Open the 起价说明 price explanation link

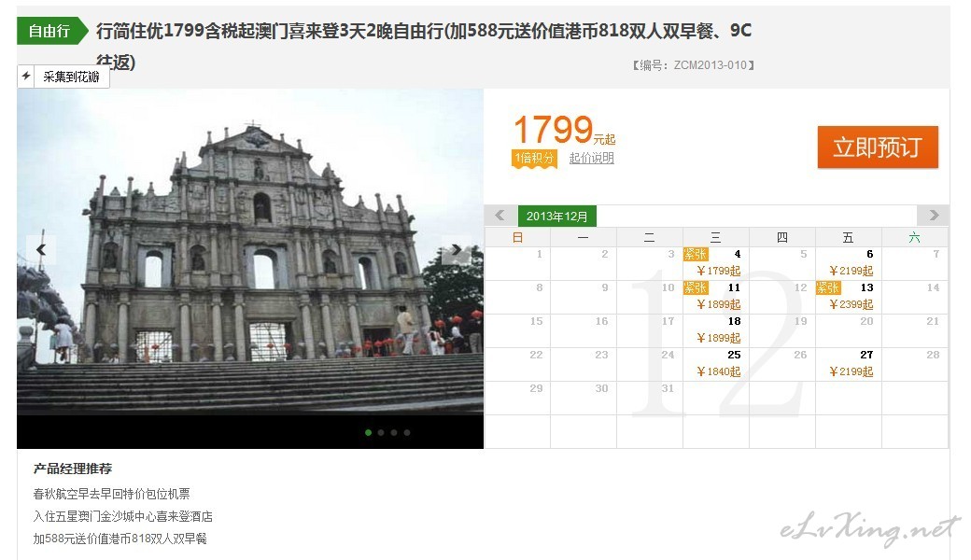coord(591,158)
